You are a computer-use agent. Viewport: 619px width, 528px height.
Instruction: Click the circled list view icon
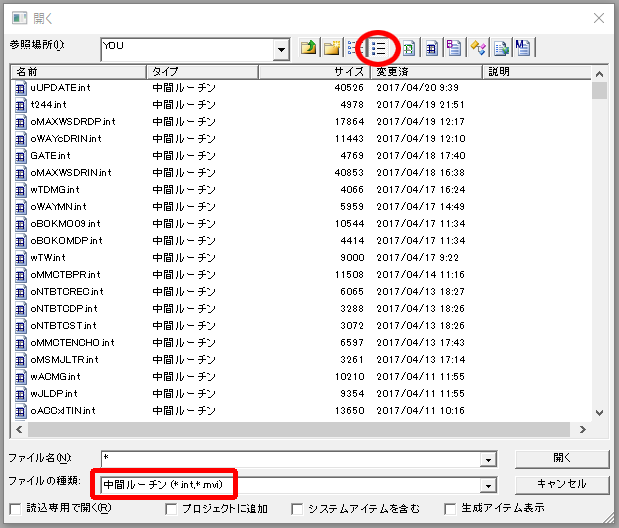[x=379, y=47]
